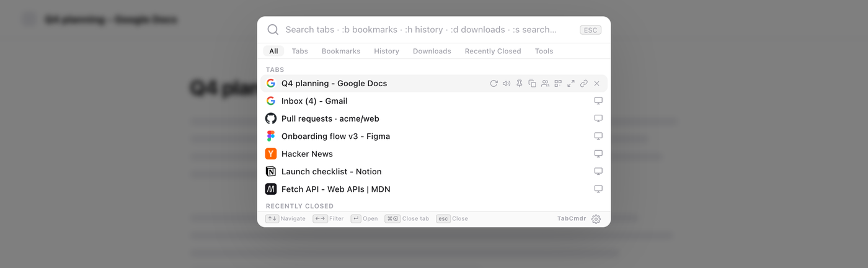The width and height of the screenshot is (868, 268).
Task: Click the Navigate shortcut hint
Action: (286, 218)
